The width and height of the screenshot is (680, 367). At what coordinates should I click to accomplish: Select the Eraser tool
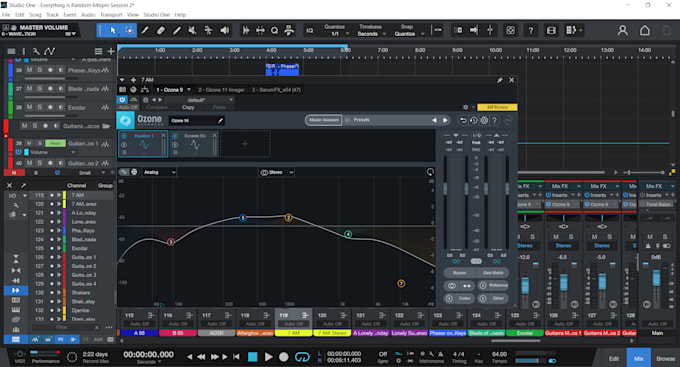[x=161, y=30]
